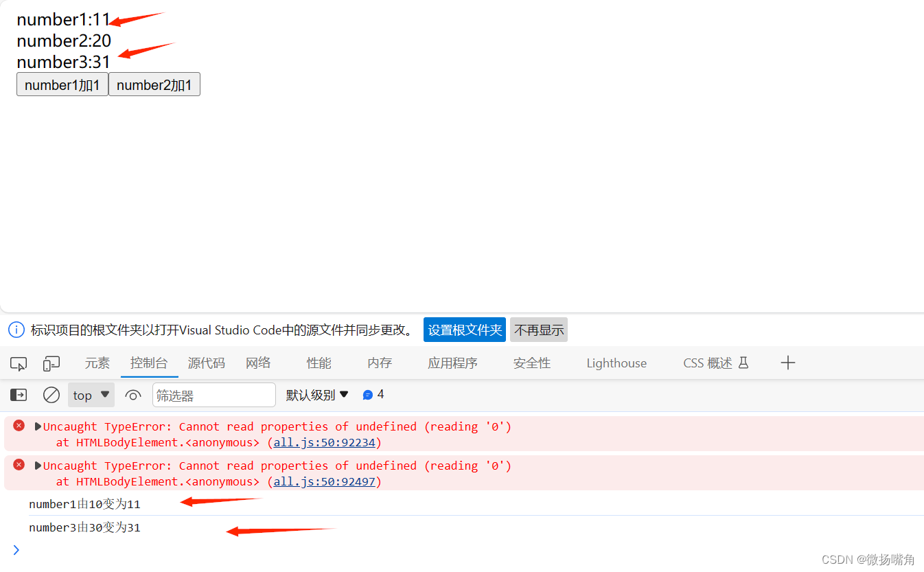Click the number1加1 button
The height and width of the screenshot is (572, 924).
click(x=62, y=84)
